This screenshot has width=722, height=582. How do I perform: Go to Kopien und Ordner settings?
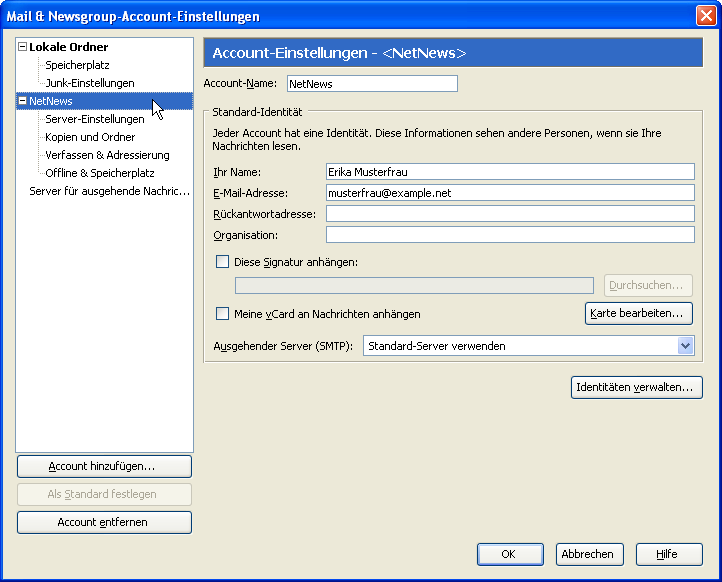click(x=90, y=137)
